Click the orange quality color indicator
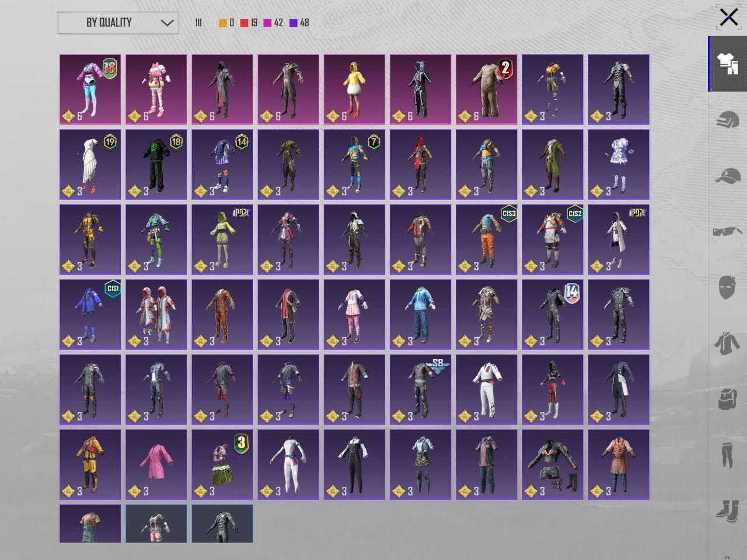Image resolution: width=747 pixels, height=560 pixels. click(222, 23)
